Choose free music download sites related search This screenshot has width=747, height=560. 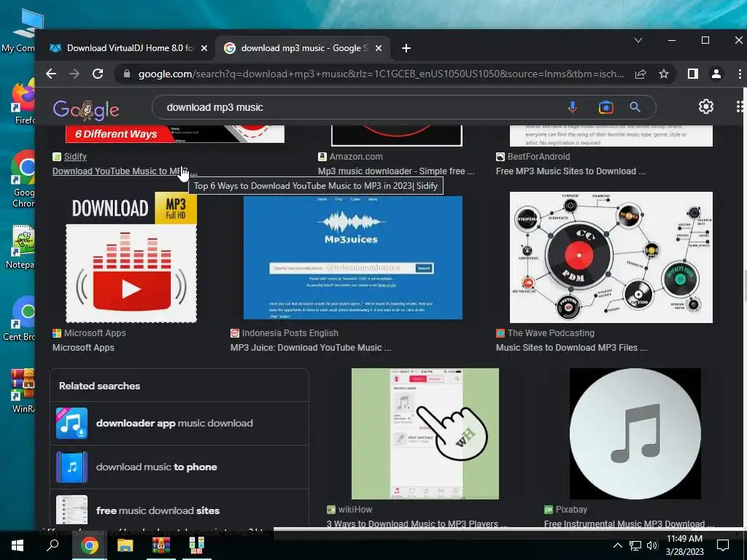coord(179,510)
